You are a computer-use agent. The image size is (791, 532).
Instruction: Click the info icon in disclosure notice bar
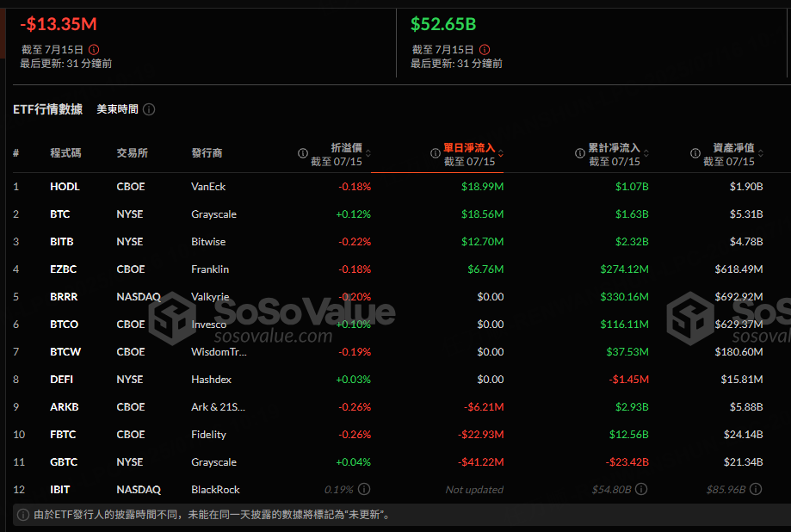pos(23,515)
